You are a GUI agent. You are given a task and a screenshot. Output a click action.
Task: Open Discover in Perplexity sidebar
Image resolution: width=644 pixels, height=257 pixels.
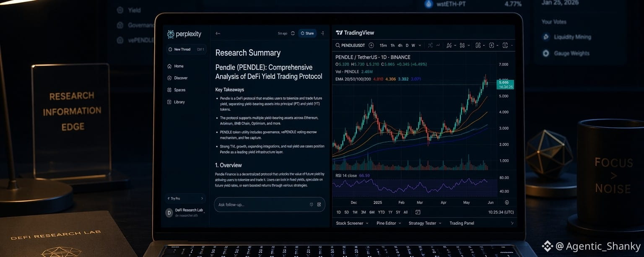177,78
